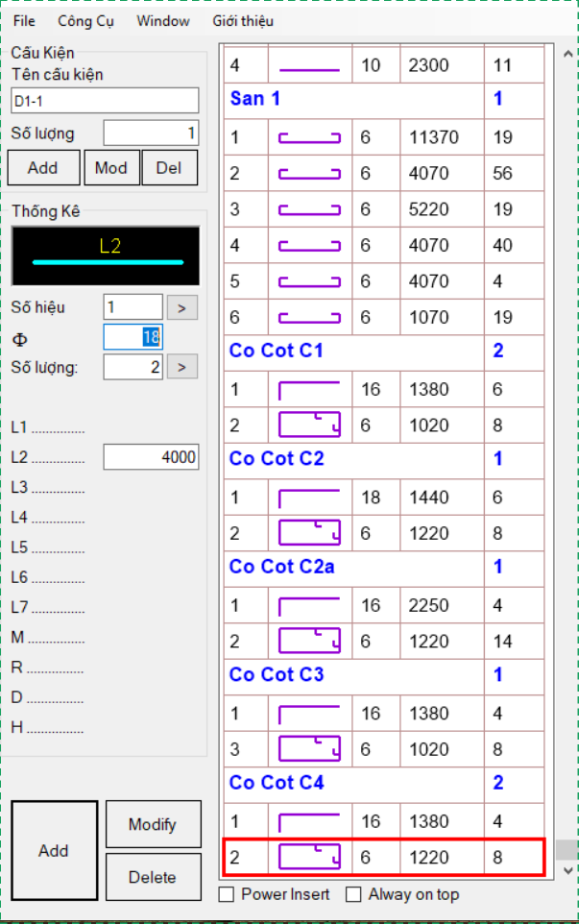Screen dimensions: 579x924
Task: Open the Công Cụ menu
Action: point(85,21)
